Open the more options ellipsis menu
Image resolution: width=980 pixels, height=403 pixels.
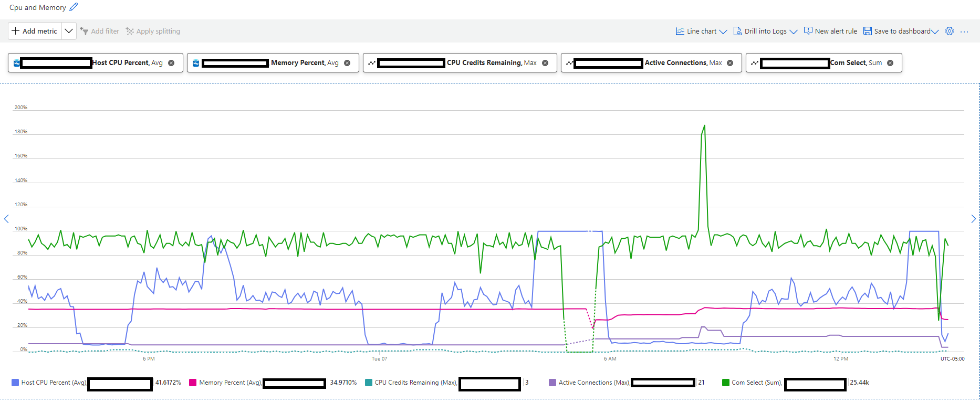pos(964,31)
